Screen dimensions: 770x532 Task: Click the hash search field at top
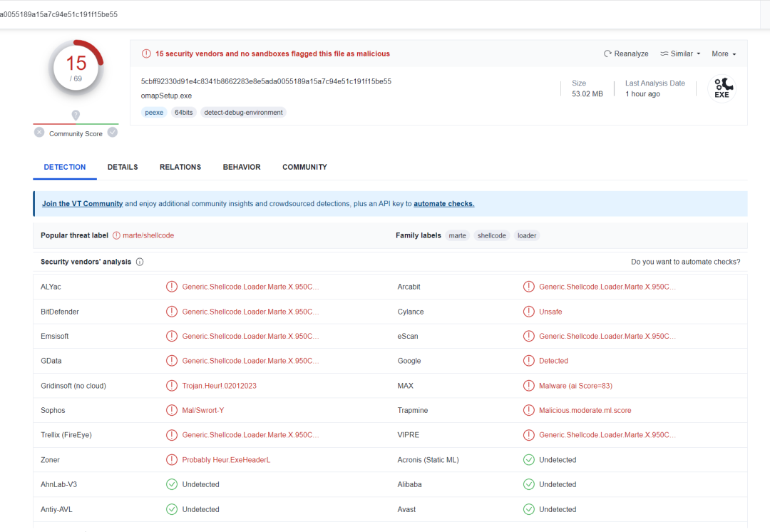380,14
